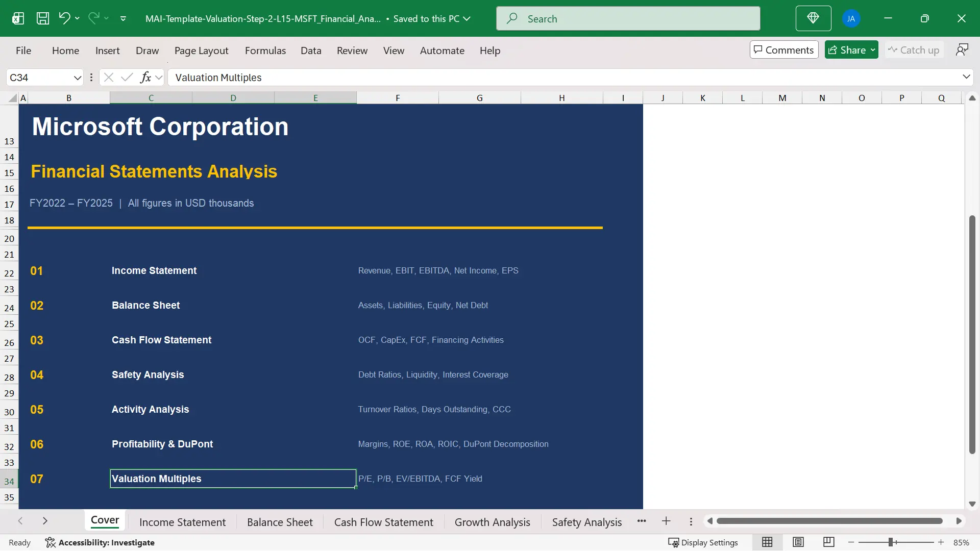The height and width of the screenshot is (551, 980).
Task: Open the Microsoft 365 premium diamond icon
Action: click(x=813, y=18)
